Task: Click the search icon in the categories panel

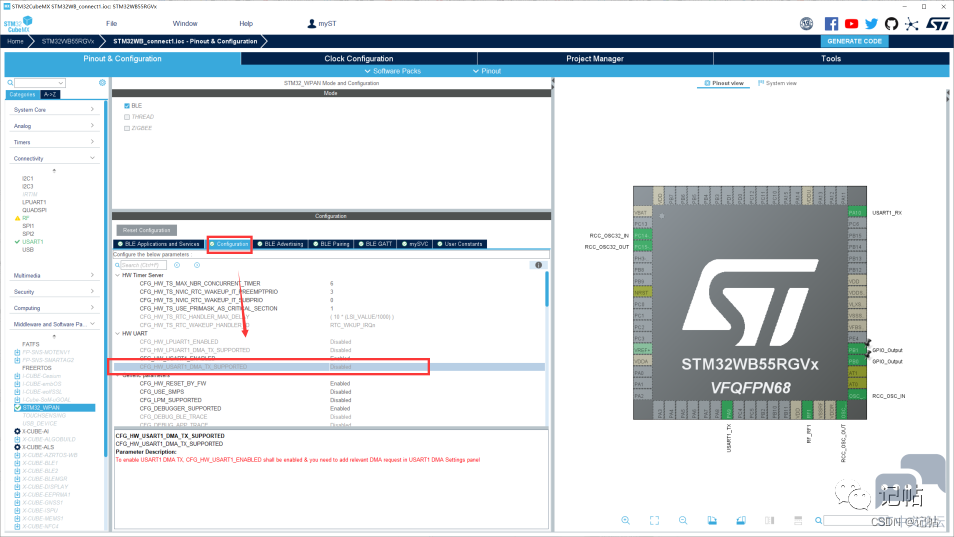Action: pyautogui.click(x=10, y=83)
